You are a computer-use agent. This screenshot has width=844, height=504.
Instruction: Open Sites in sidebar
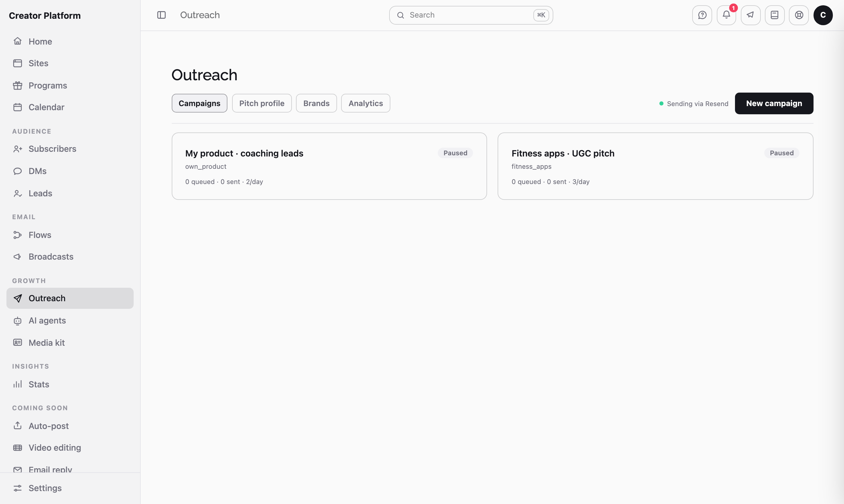coord(70,63)
